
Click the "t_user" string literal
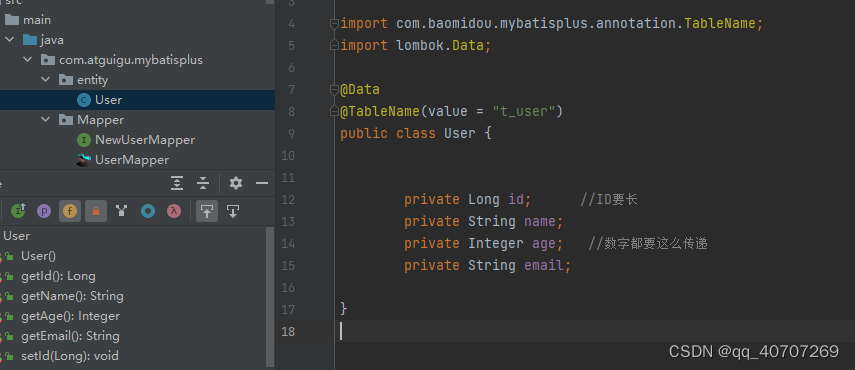click(524, 112)
